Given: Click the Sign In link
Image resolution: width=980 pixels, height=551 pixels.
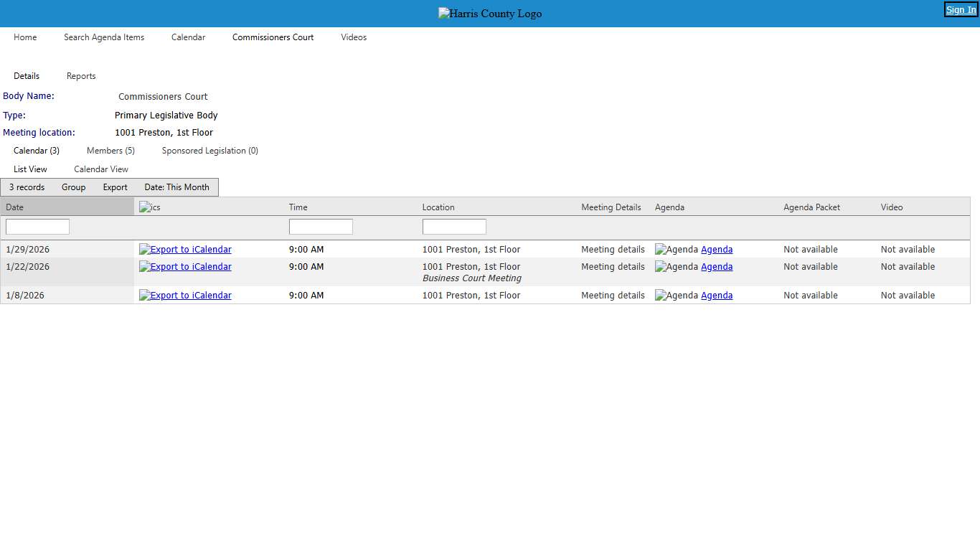Looking at the screenshot, I should [961, 10].
